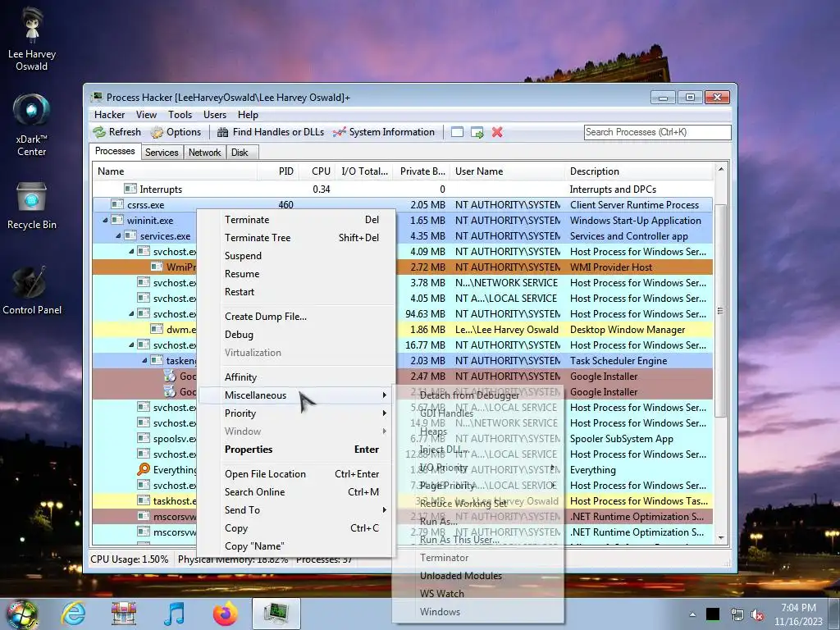Click the taskbar clock 7:04 PM
This screenshot has height=630, width=840.
(x=798, y=608)
